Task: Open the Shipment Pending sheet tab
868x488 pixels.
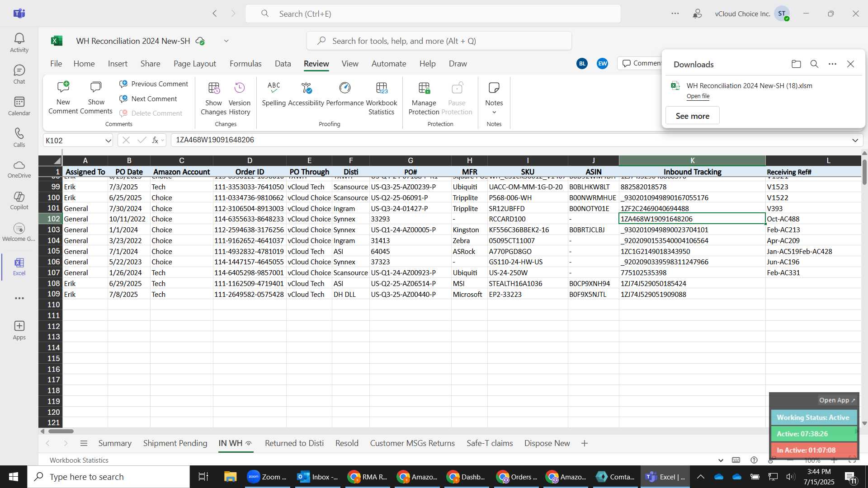Action: tap(175, 443)
